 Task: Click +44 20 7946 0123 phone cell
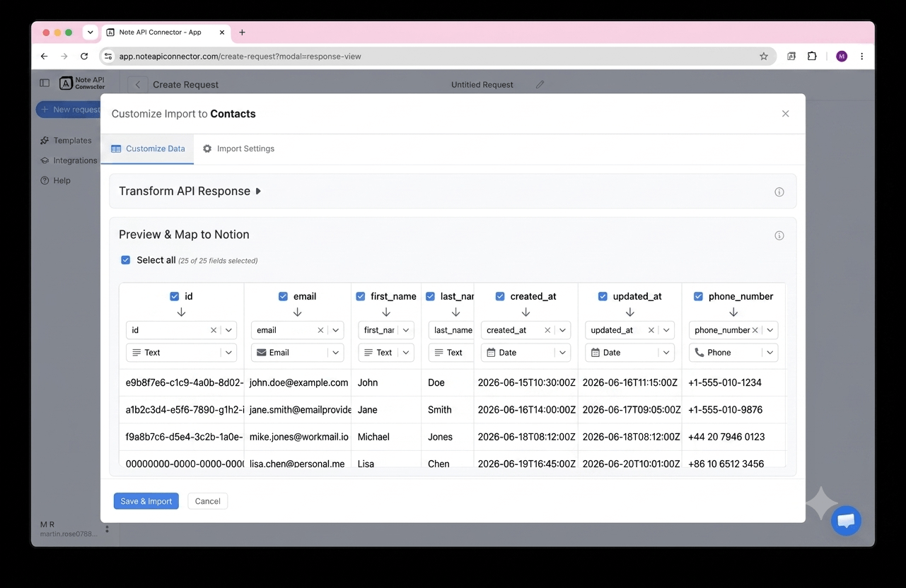click(x=733, y=437)
